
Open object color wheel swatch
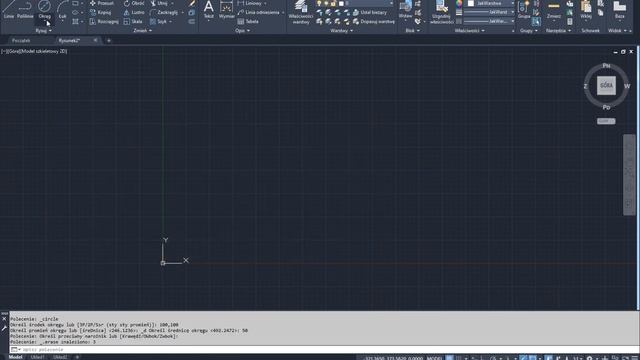pos(459,3)
